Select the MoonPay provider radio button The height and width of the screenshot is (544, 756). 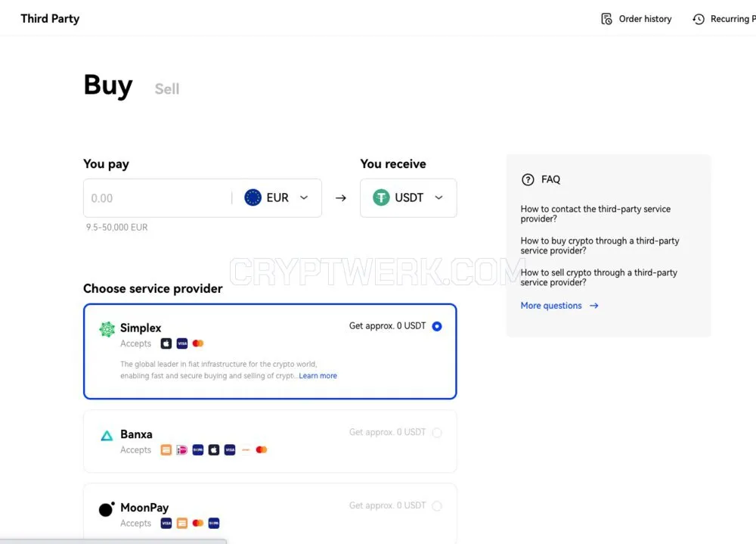click(437, 506)
